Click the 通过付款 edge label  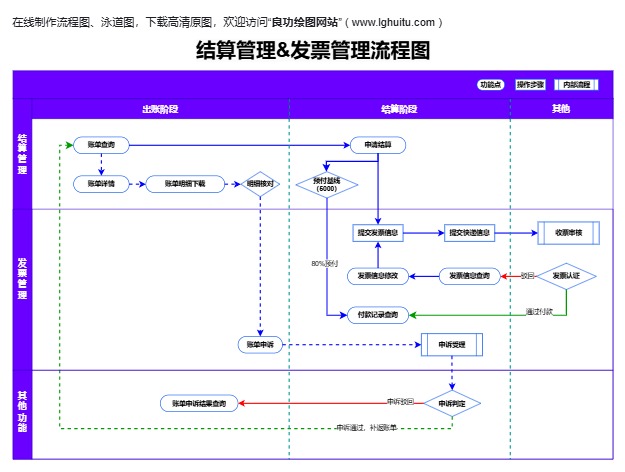[x=539, y=312]
